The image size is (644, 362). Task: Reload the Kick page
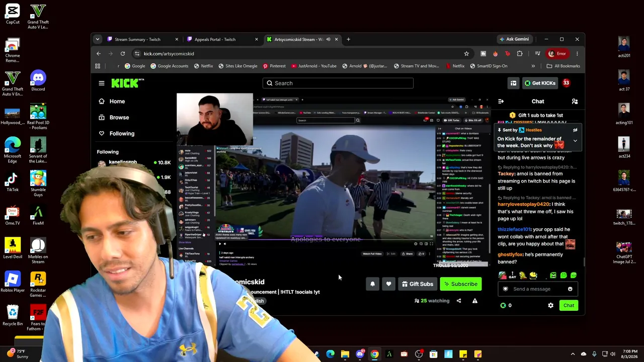pyautogui.click(x=123, y=54)
